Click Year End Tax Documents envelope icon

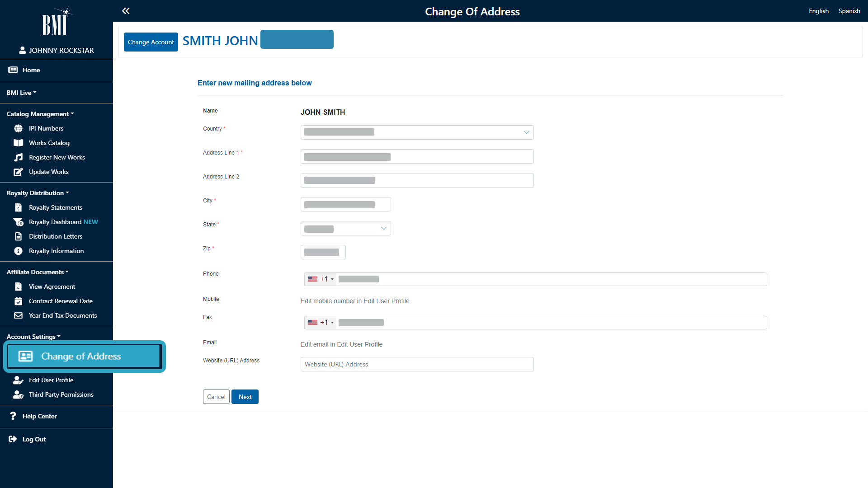point(18,315)
